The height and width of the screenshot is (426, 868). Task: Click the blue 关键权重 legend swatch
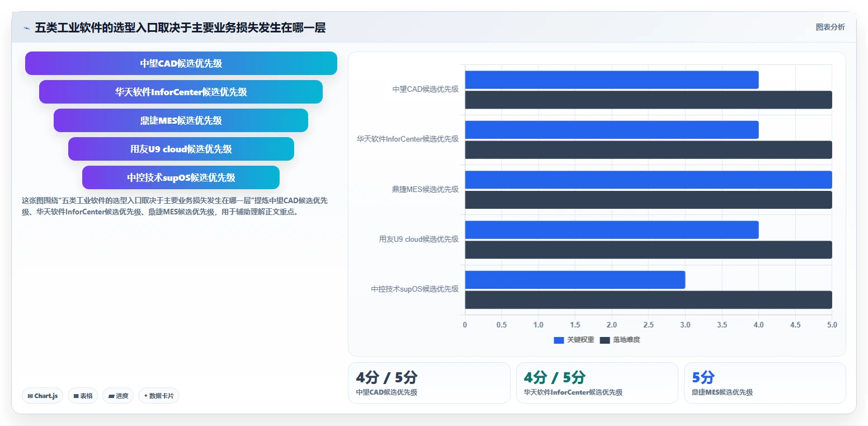(559, 340)
